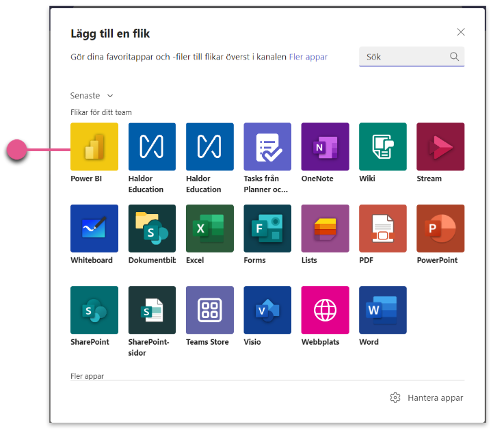The width and height of the screenshot is (504, 444).
Task: Choose the Excel app icon
Action: (x=209, y=228)
